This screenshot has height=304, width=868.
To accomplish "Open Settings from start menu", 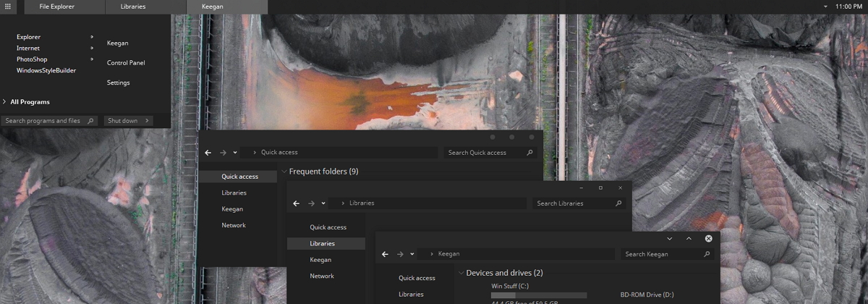I will (119, 83).
